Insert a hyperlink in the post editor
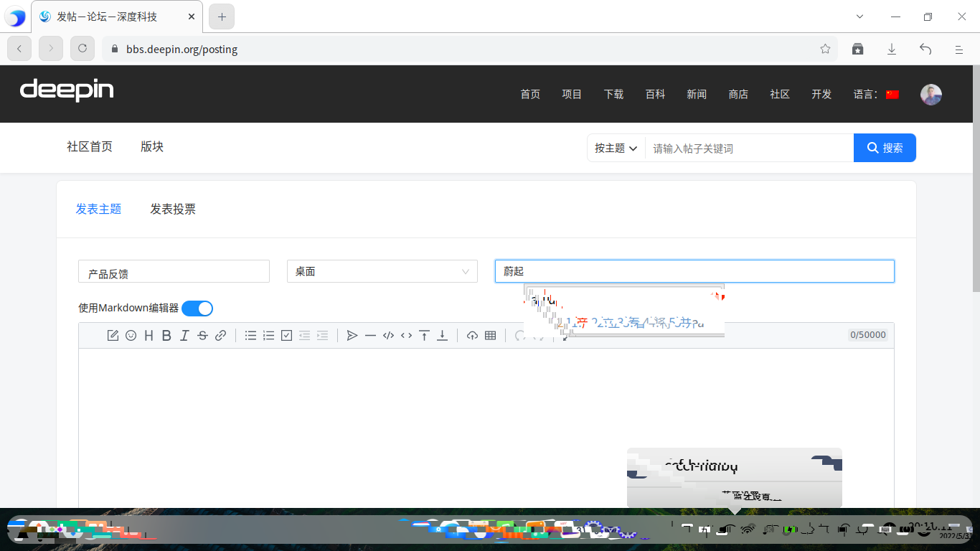 pos(220,335)
